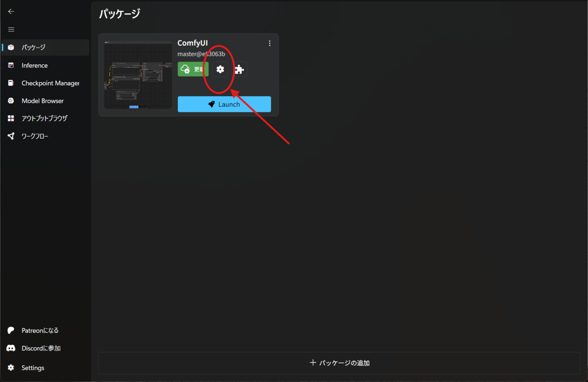Open the Model Browser
The image size is (588, 382).
(46, 101)
